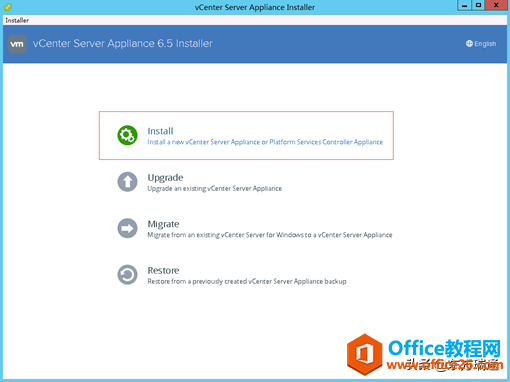Open the Installer menu
This screenshot has width=510, height=382.
(17, 20)
